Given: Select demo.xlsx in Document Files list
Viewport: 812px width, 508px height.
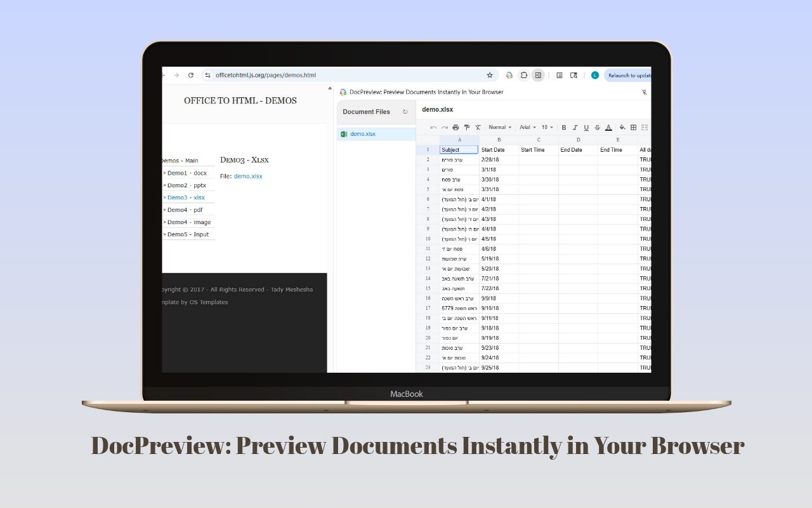Looking at the screenshot, I should tap(377, 134).
